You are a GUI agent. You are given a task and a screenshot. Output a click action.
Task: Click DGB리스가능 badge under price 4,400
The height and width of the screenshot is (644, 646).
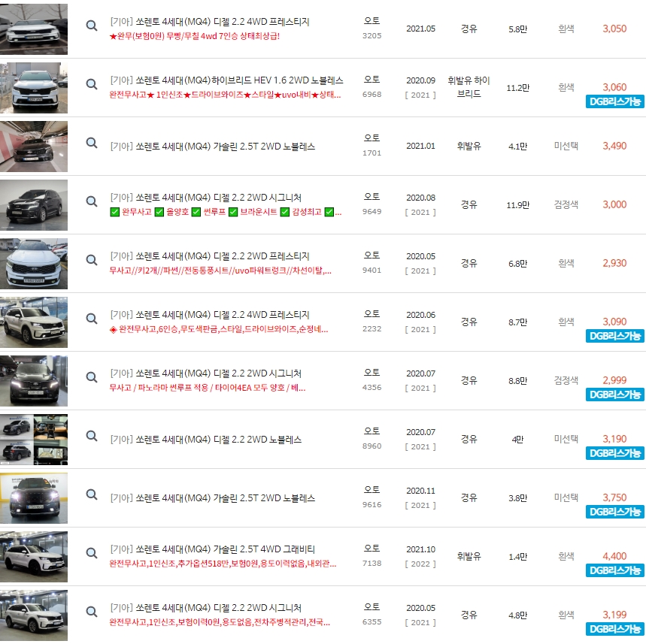coord(614,570)
